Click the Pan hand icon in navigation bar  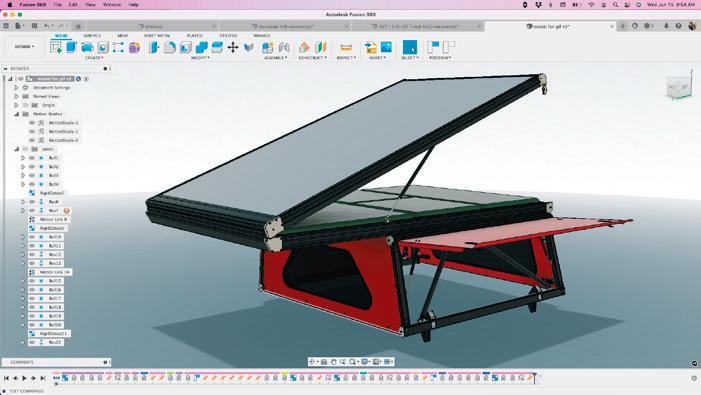[x=334, y=361]
